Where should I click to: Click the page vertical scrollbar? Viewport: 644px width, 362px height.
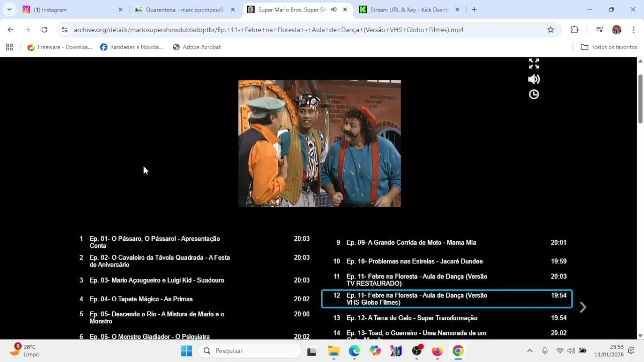click(x=640, y=98)
